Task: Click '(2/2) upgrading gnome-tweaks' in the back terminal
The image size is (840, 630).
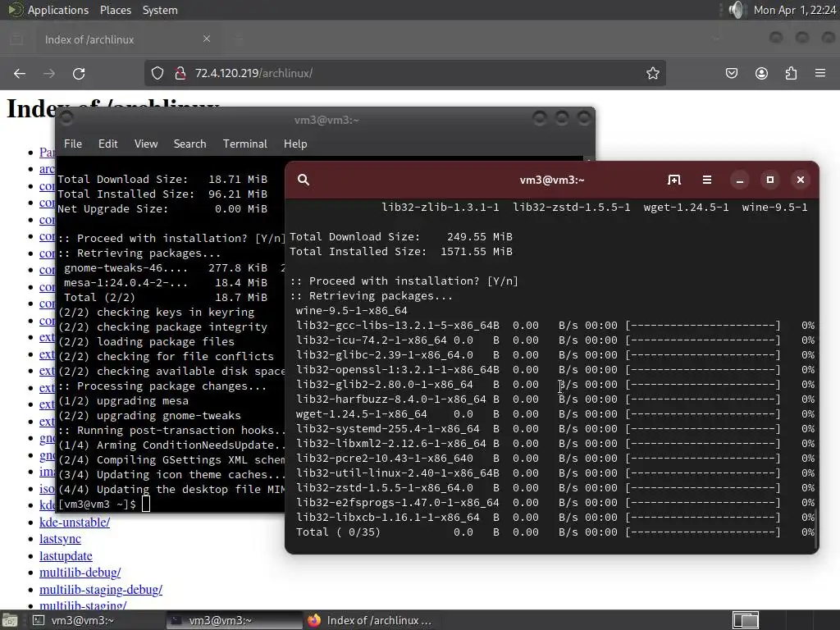Action: (x=149, y=416)
